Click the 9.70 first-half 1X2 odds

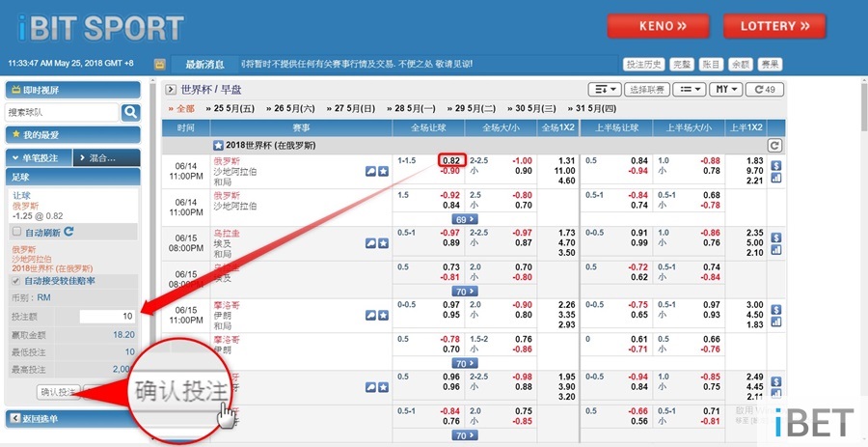(754, 171)
